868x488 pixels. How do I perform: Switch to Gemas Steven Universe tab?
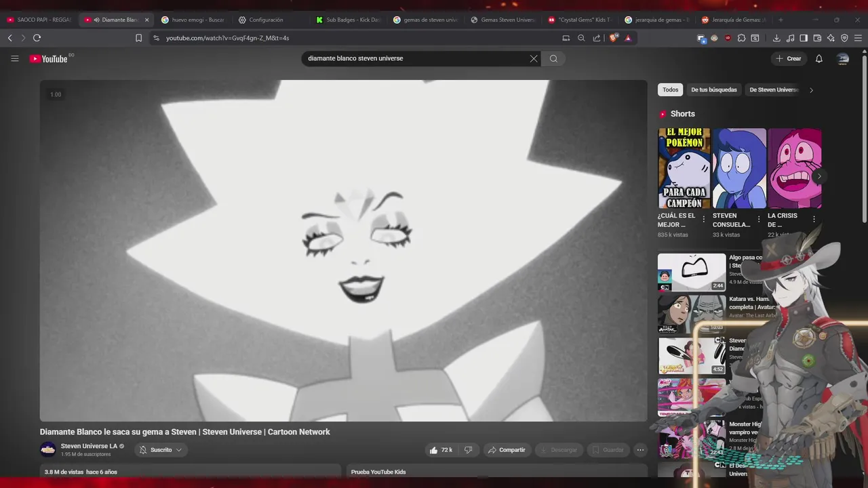pos(503,20)
